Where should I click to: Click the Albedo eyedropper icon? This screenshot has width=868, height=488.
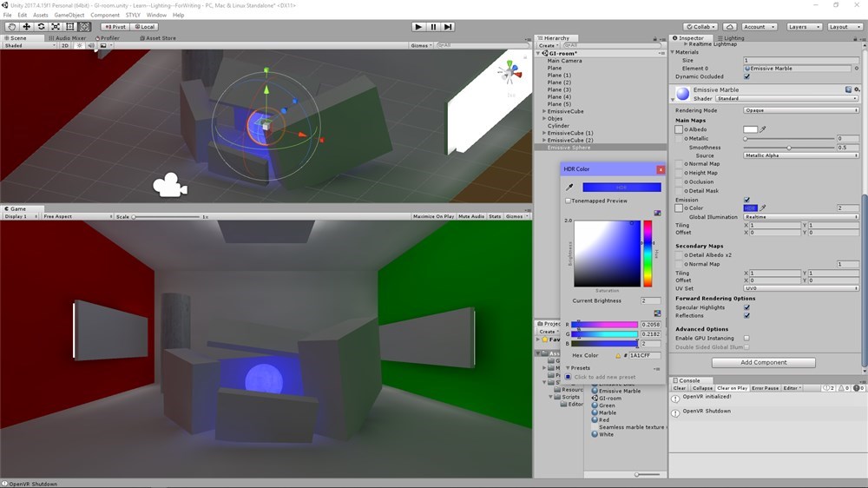tap(763, 129)
